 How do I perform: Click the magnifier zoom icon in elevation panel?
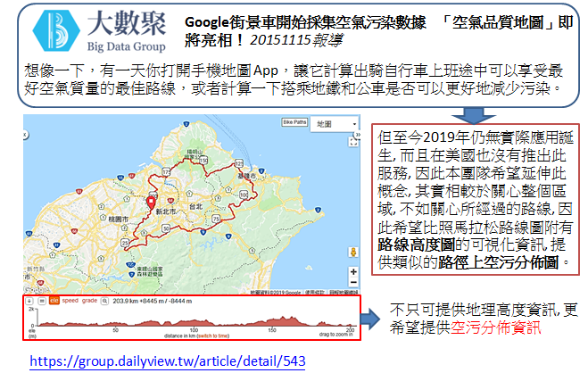[105, 301]
